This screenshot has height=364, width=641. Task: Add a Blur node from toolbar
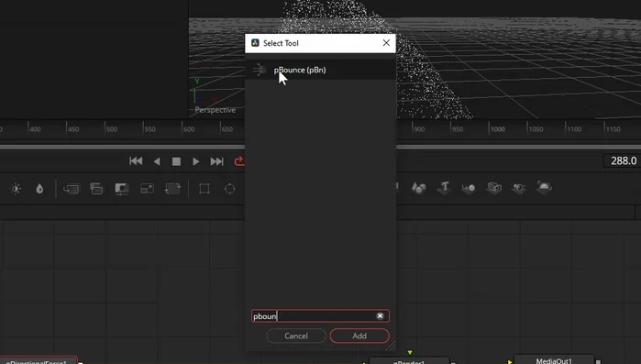point(39,189)
